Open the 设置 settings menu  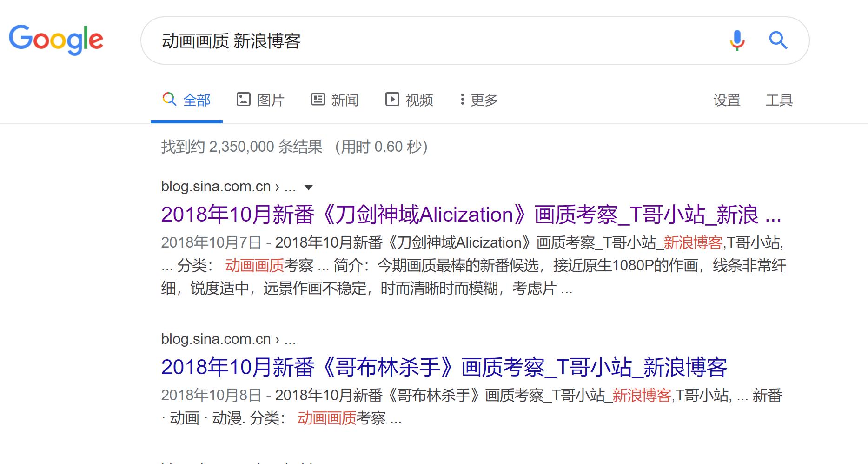pos(727,99)
